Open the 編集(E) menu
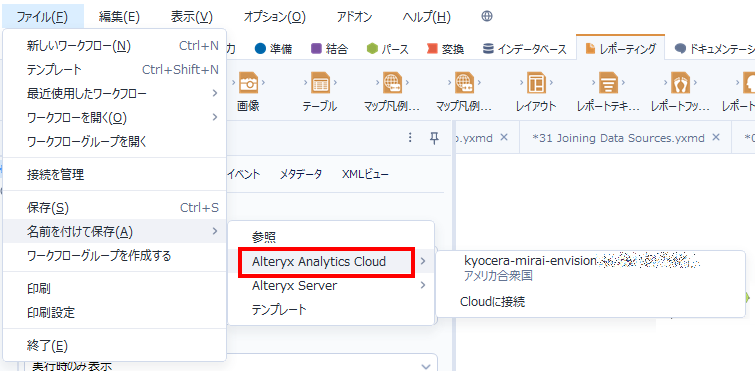The image size is (755, 371). point(119,17)
